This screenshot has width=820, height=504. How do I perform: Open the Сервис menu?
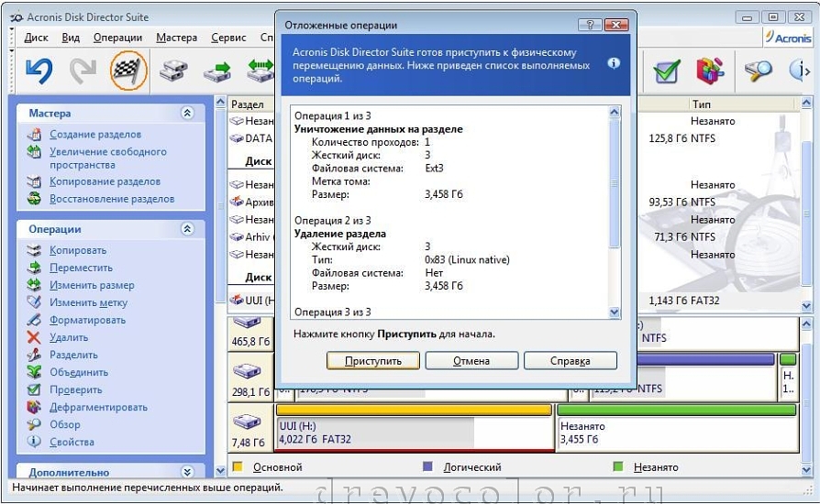click(x=227, y=38)
